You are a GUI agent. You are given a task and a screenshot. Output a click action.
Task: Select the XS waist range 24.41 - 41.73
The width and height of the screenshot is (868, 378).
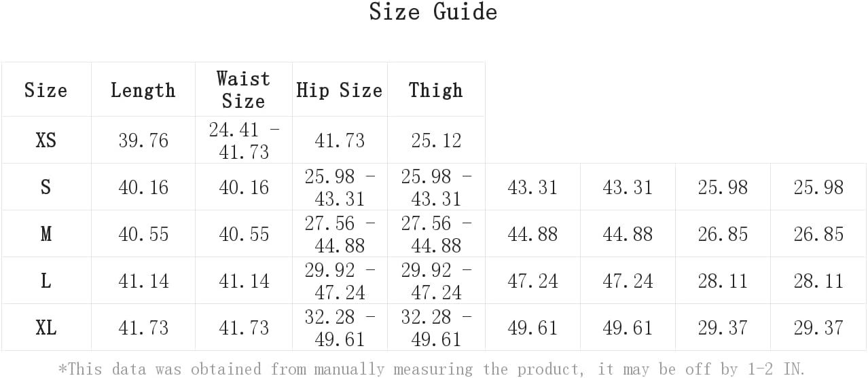(x=244, y=140)
